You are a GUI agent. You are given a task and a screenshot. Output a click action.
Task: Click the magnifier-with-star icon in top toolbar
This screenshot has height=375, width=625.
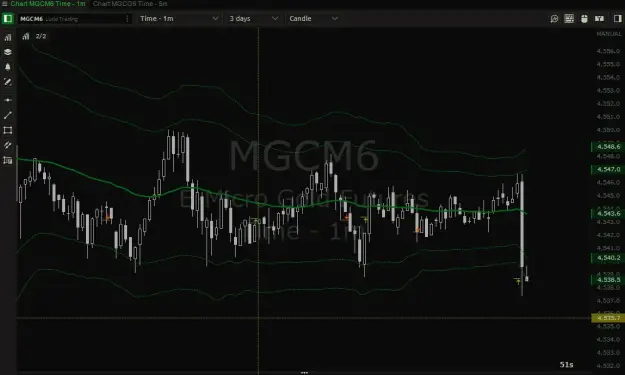554,19
